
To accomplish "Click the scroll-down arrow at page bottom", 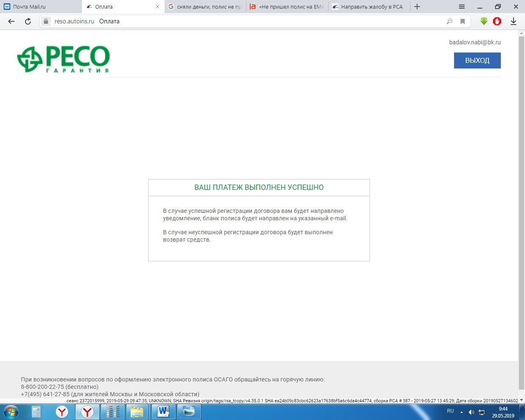I will tap(522, 400).
